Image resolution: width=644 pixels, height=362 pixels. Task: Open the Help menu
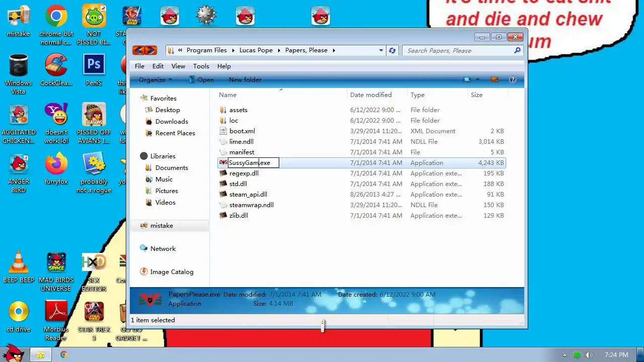(x=224, y=66)
